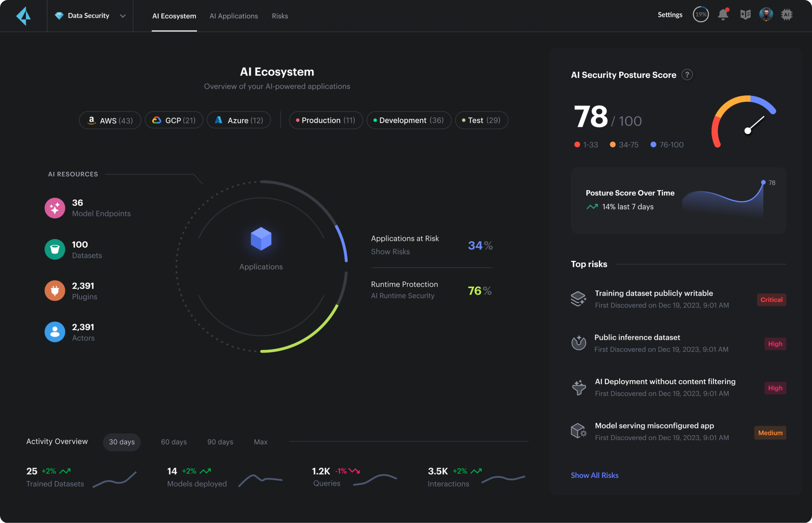Click the Actors user icon

tap(54, 332)
